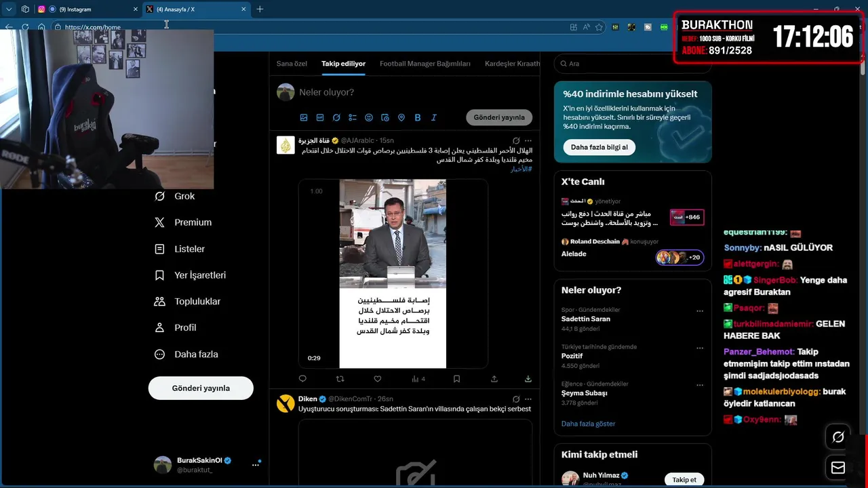The height and width of the screenshot is (488, 868).
Task: Open Grok icon on Diken post
Action: [x=516, y=399]
